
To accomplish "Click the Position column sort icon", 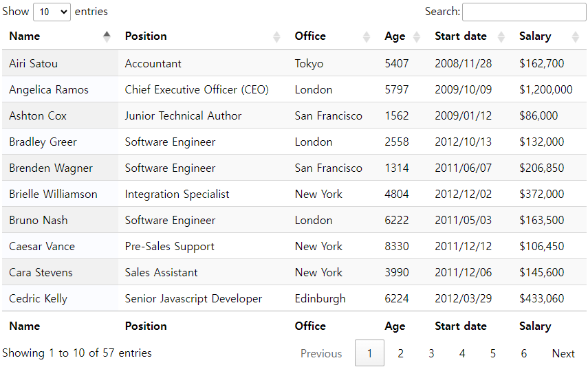I will click(x=276, y=36).
